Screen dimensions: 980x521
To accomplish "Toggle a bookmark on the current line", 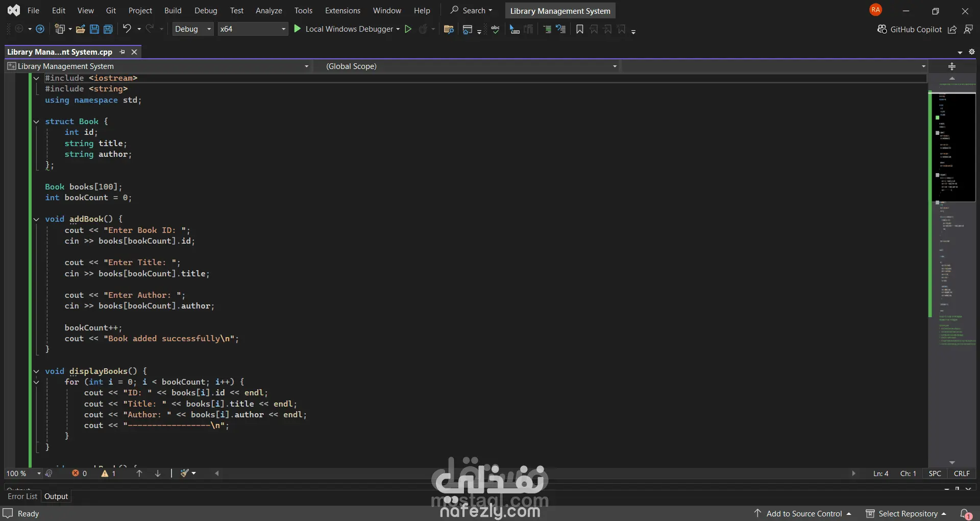I will (x=580, y=29).
